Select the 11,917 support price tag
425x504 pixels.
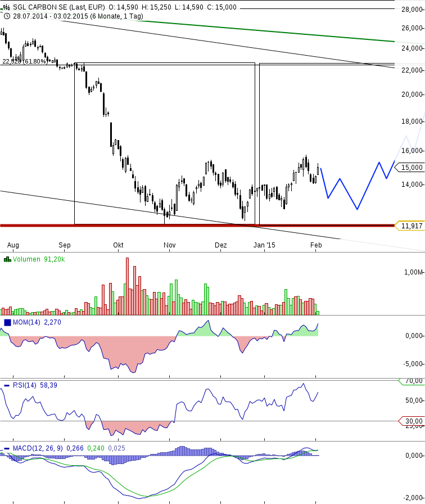click(x=409, y=226)
